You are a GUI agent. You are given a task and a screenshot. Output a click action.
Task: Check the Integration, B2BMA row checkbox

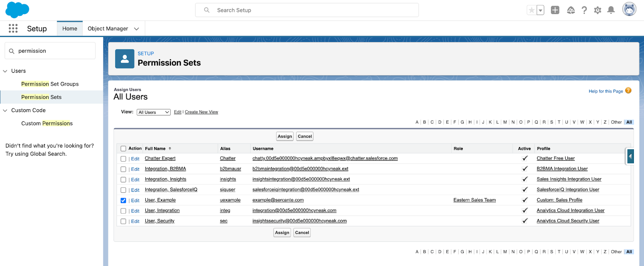click(x=124, y=169)
